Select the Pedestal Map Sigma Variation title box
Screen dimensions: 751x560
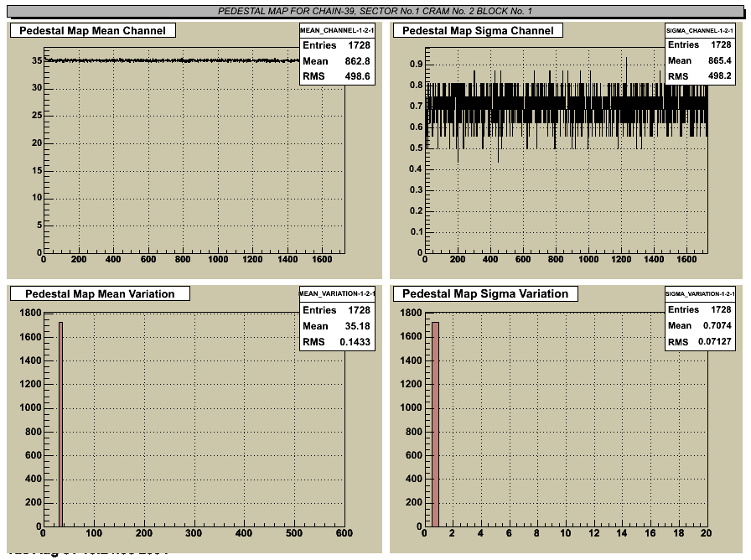(x=485, y=293)
